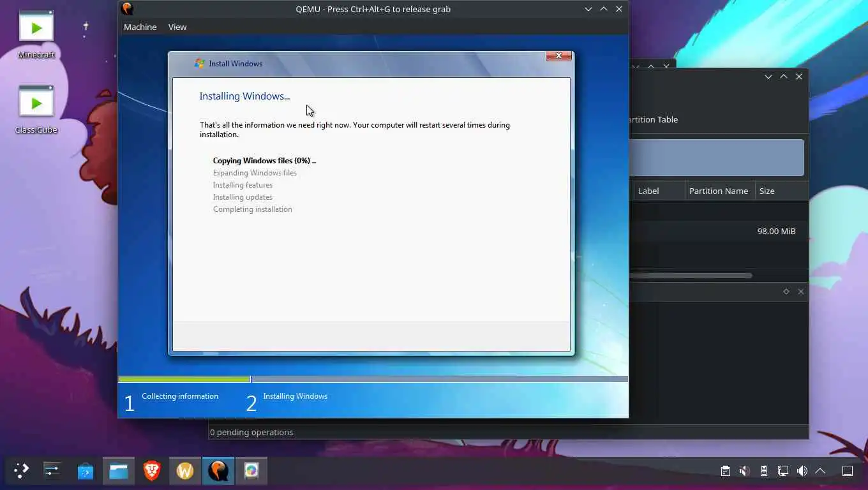Open the volume tray icon

(802, 471)
